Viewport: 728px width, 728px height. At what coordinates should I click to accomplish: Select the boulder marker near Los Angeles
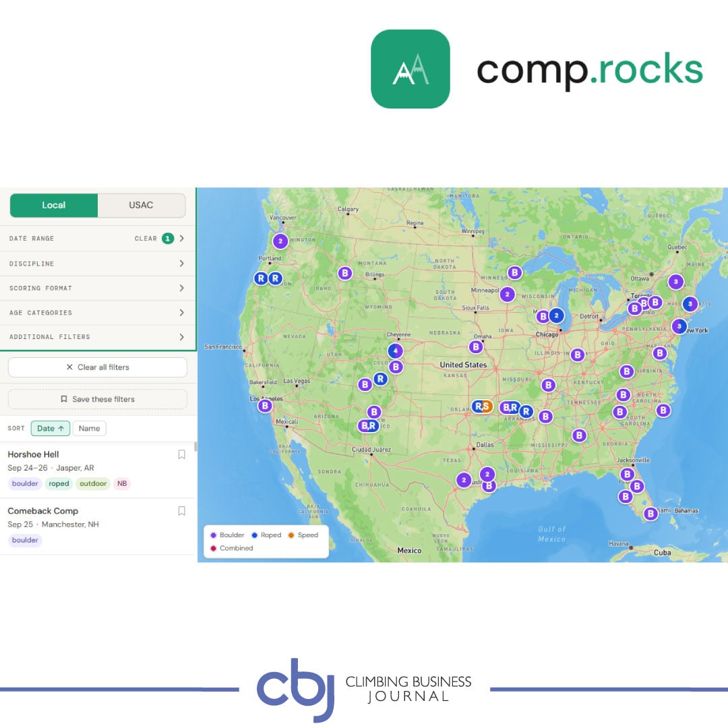[x=265, y=406]
